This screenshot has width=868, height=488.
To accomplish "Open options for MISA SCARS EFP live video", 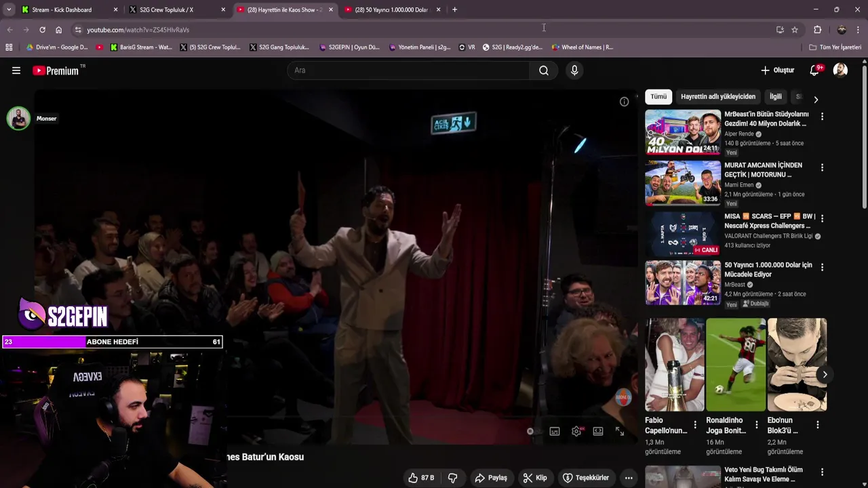I will click(x=822, y=218).
